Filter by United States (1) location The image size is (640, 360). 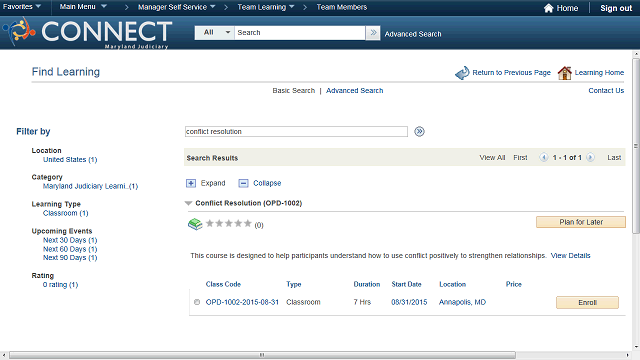(70, 160)
